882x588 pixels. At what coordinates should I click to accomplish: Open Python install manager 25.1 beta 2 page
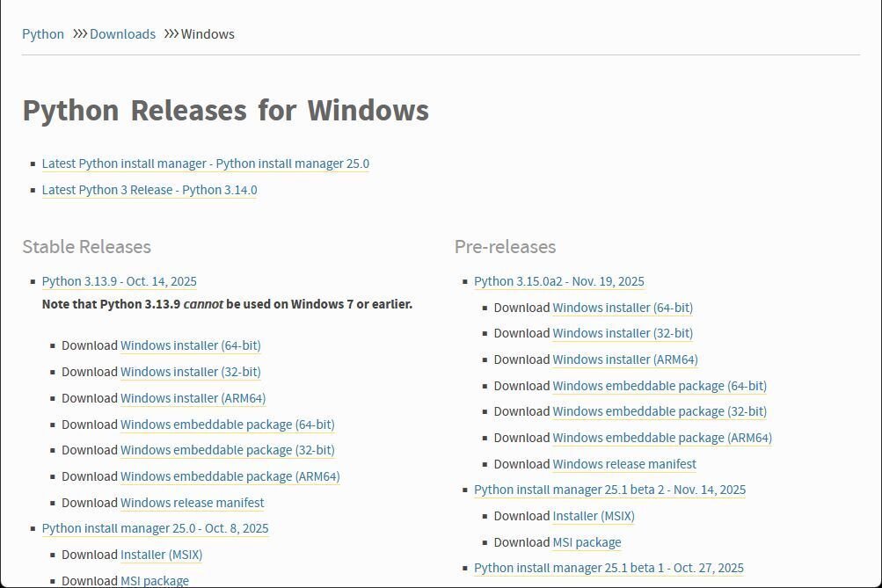click(x=609, y=490)
